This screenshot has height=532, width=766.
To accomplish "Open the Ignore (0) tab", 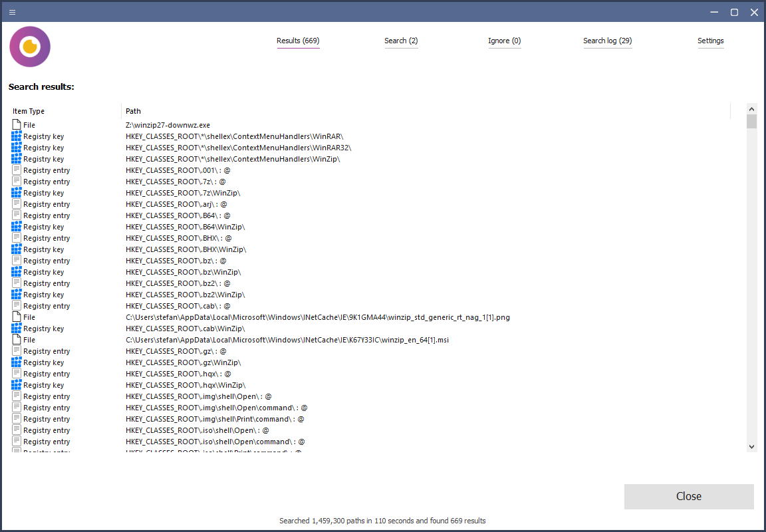I will tap(504, 41).
